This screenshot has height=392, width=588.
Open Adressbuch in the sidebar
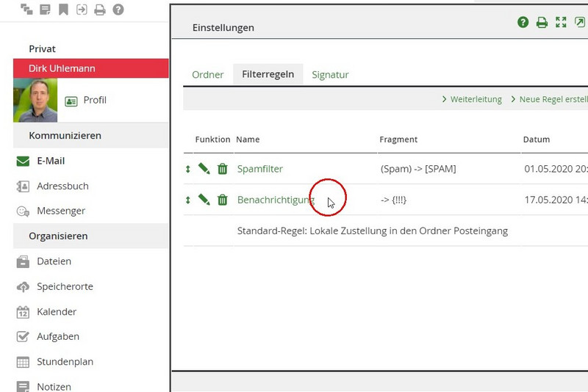coord(62,186)
